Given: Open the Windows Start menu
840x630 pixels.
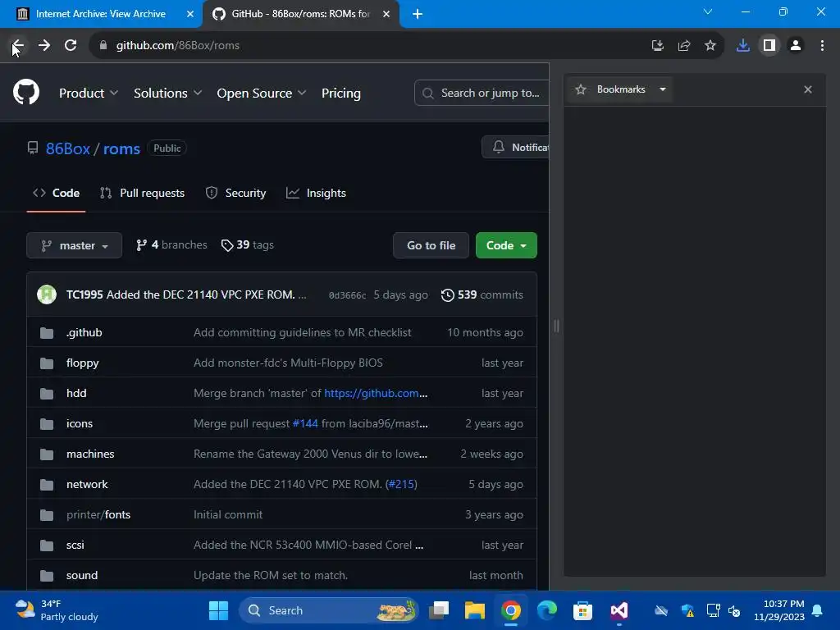Looking at the screenshot, I should pyautogui.click(x=218, y=610).
